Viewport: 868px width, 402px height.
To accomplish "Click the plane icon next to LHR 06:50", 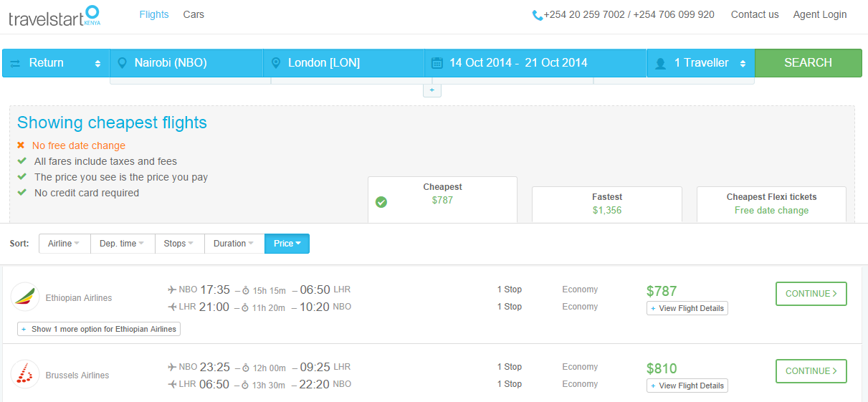I will tap(171, 384).
